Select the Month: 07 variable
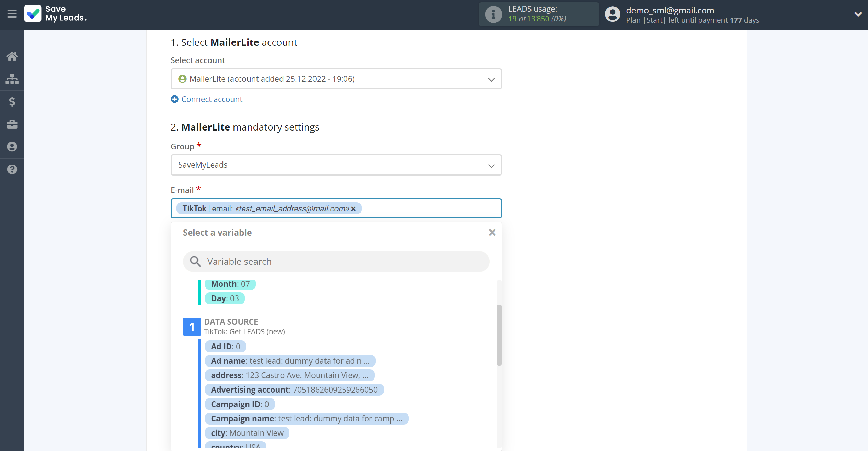The height and width of the screenshot is (451, 868). pos(230,284)
